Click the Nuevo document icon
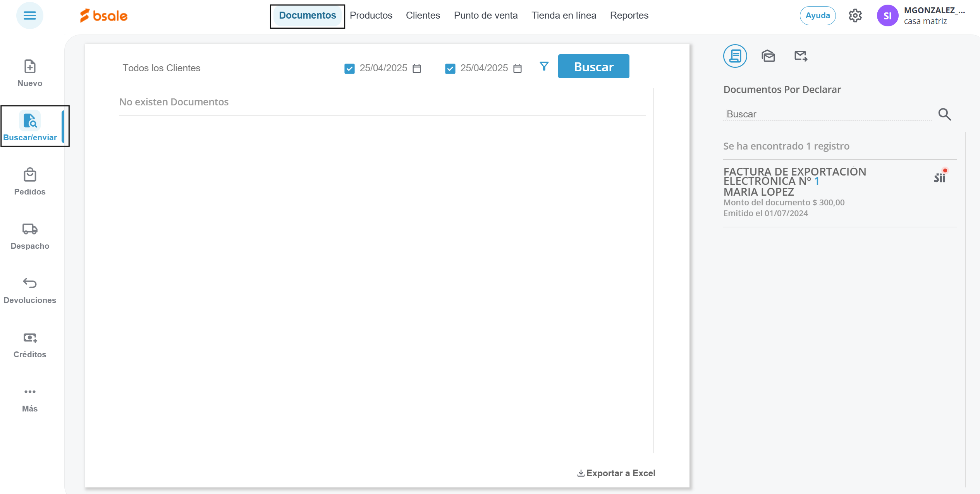 point(30,67)
